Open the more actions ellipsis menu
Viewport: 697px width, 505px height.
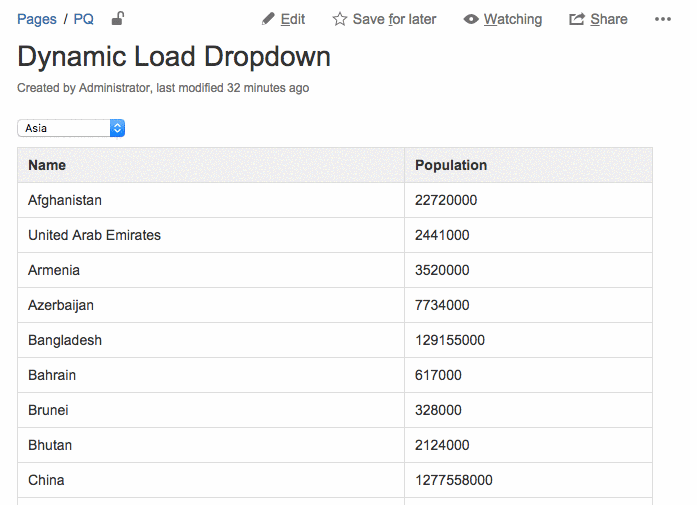pyautogui.click(x=663, y=19)
